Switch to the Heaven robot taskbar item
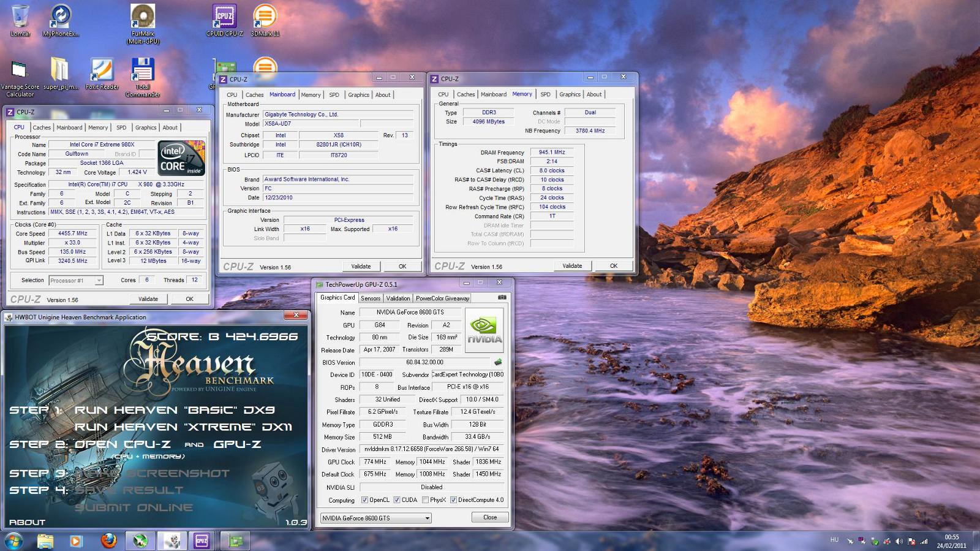The image size is (980, 551). (172, 541)
